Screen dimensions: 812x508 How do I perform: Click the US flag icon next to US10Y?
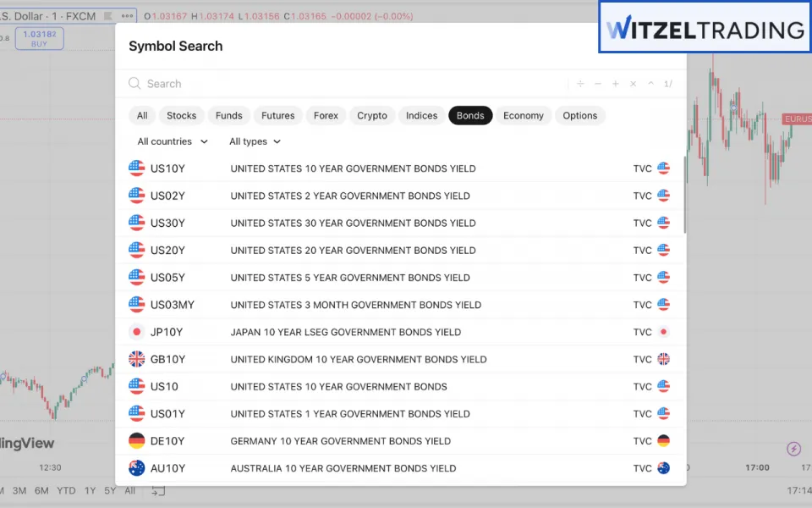pos(136,168)
